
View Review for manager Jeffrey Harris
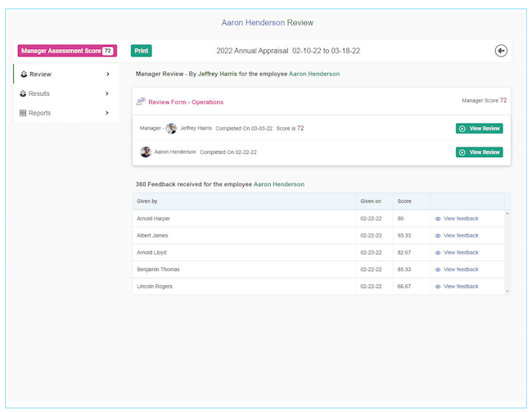pyautogui.click(x=479, y=129)
